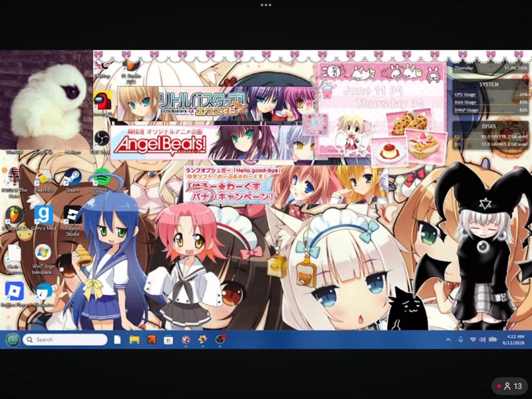Click the taskbar Search box
This screenshot has height=399, width=532.
[x=65, y=340]
